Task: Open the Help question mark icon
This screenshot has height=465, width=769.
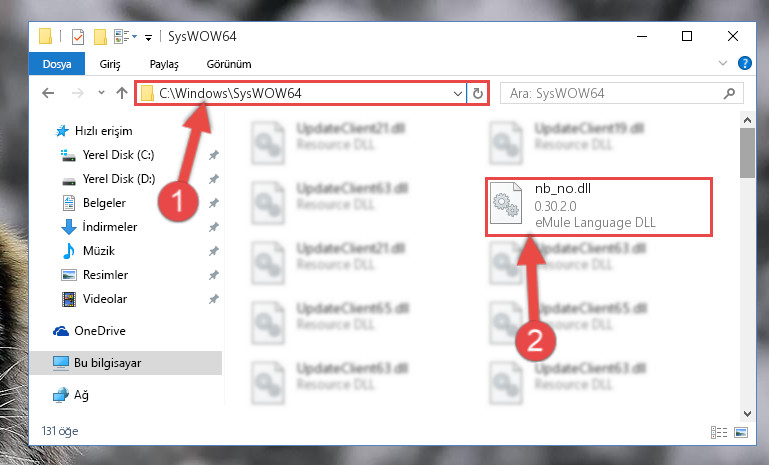Action: [744, 63]
